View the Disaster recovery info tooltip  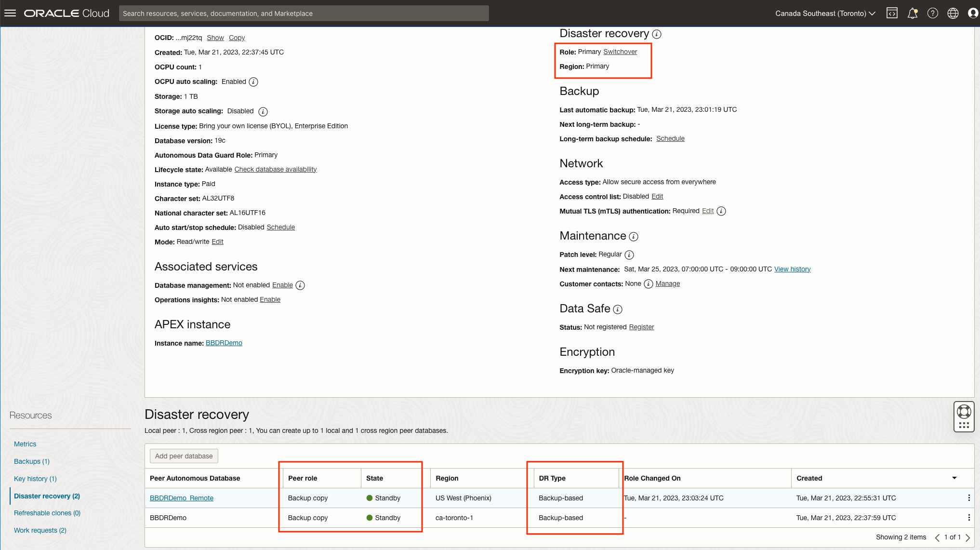657,34
